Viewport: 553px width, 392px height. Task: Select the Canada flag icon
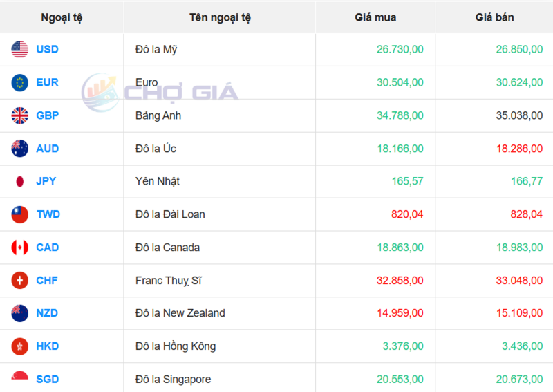pyautogui.click(x=19, y=248)
